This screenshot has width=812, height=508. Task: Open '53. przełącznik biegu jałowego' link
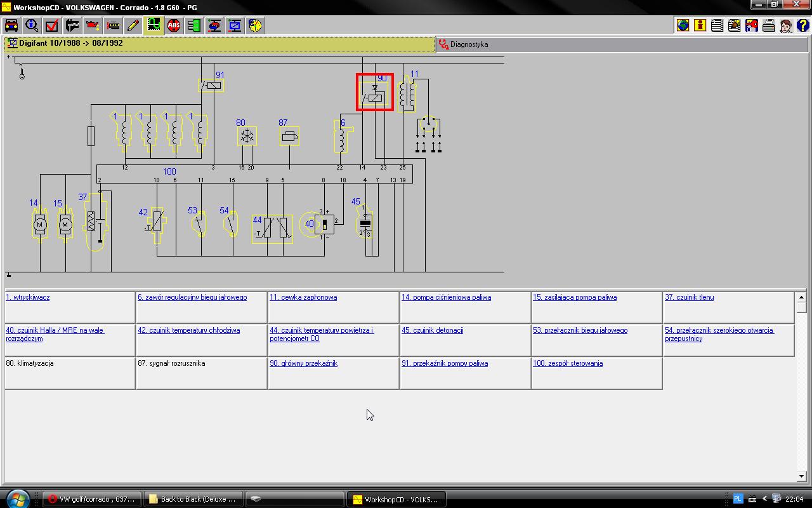pos(580,330)
